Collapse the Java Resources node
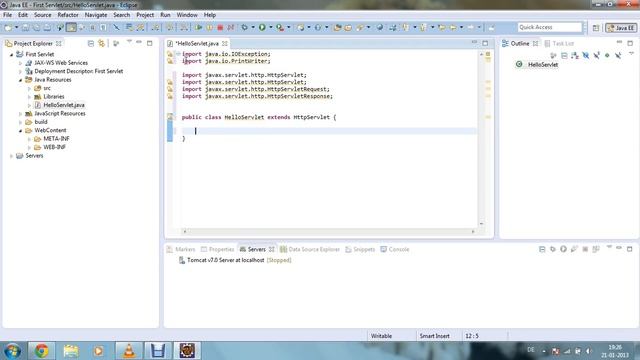Viewport: 640px width, 360px height. click(x=20, y=80)
